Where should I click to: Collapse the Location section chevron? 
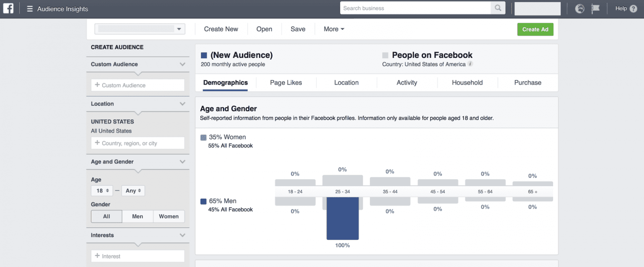(182, 104)
